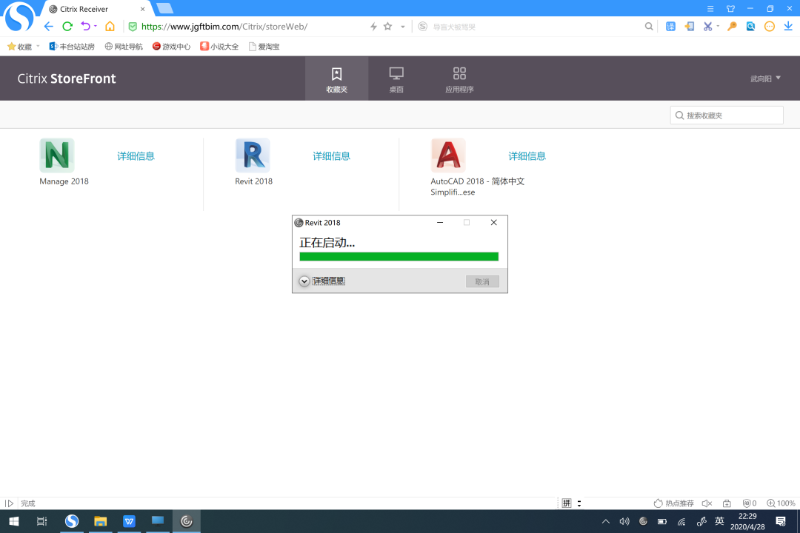This screenshot has width=800, height=533.
Task: Open the Windows Start menu
Action: pos(14,521)
